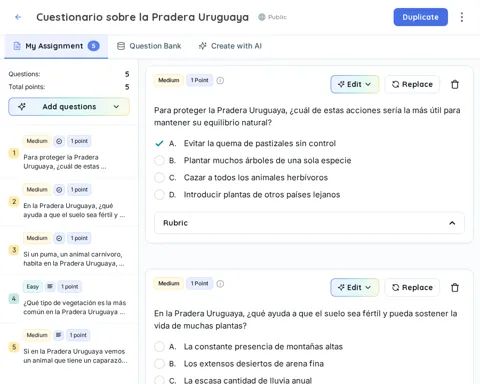Open the Question Bank tab

149,46
